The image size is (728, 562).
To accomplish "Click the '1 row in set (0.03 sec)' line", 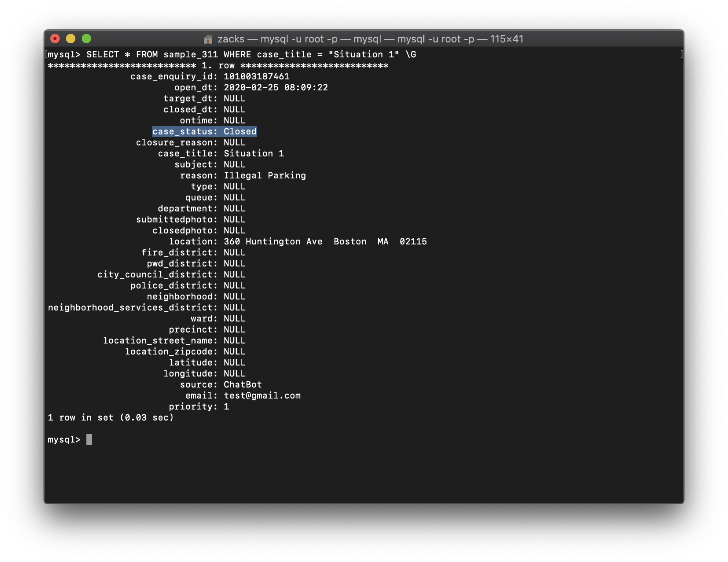I will [111, 418].
